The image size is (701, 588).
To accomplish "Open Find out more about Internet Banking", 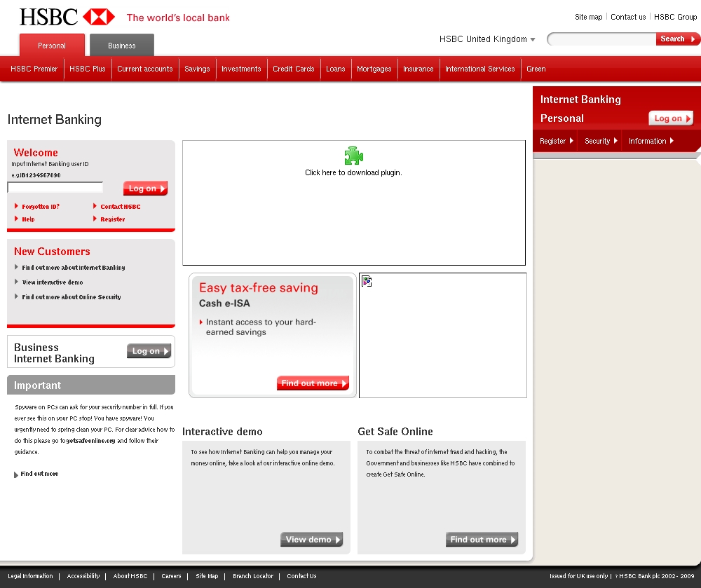I will pos(74,267).
